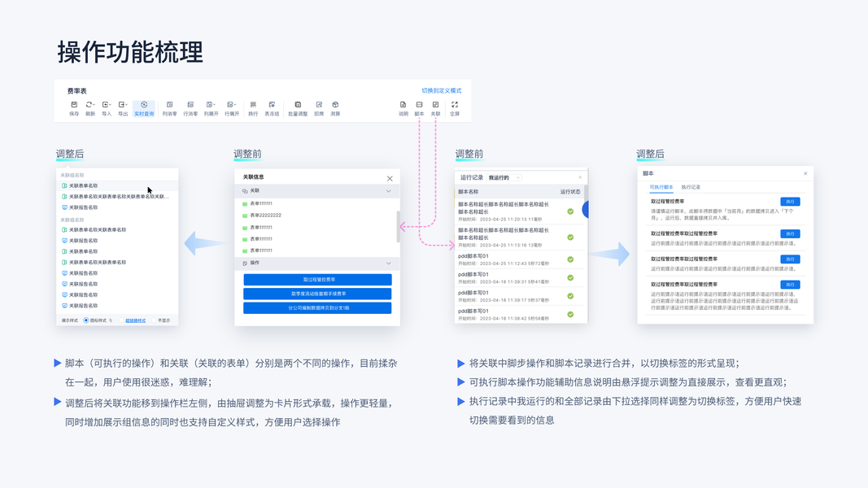Open the 测算 calculation tool
Image resolution: width=868 pixels, height=488 pixels.
tap(335, 108)
